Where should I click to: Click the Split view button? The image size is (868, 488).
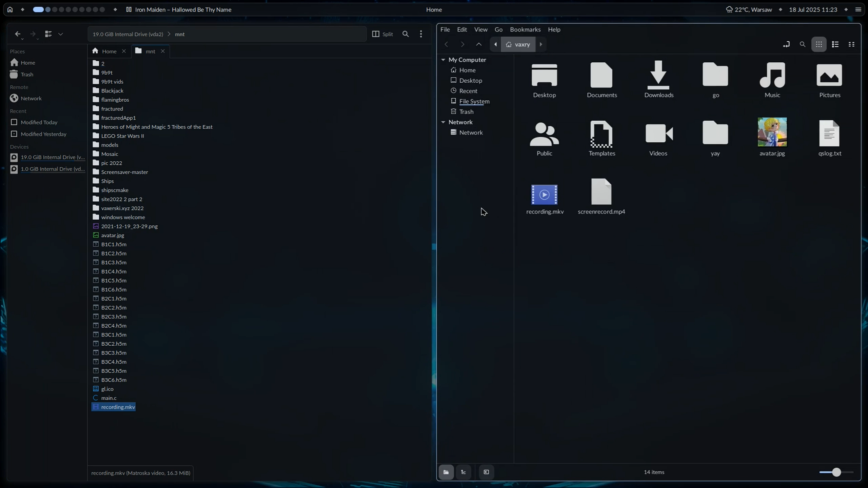coord(382,34)
